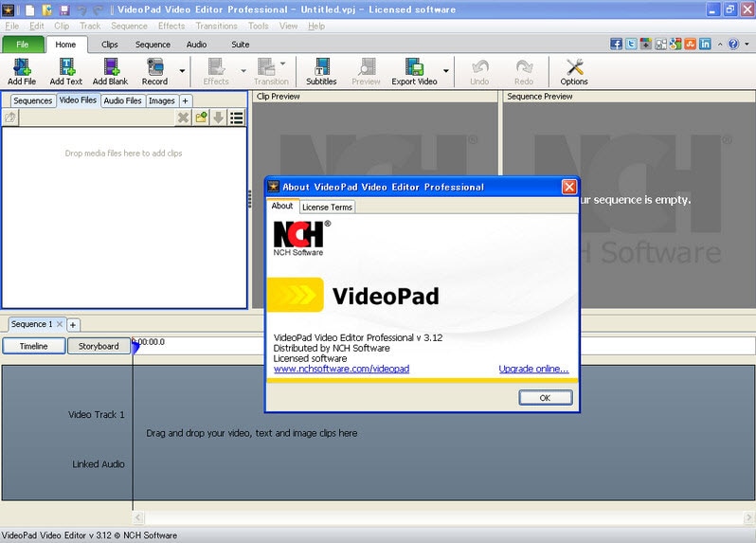Open the Track menu
The height and width of the screenshot is (543, 756).
point(90,26)
